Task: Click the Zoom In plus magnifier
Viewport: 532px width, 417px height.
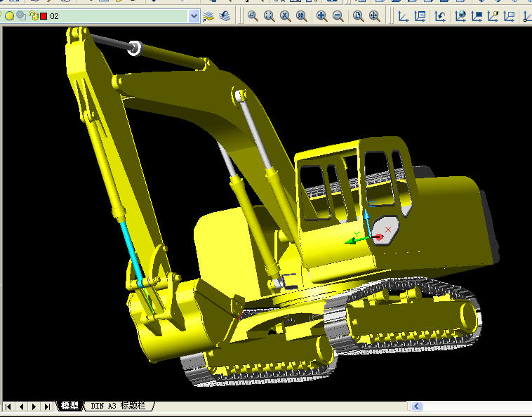Action: (x=321, y=16)
